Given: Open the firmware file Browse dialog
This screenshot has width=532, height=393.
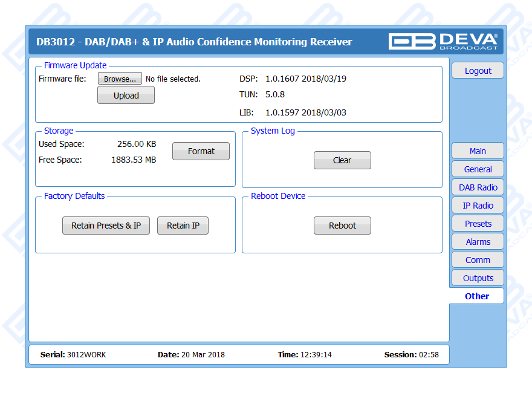Looking at the screenshot, I should coord(120,79).
